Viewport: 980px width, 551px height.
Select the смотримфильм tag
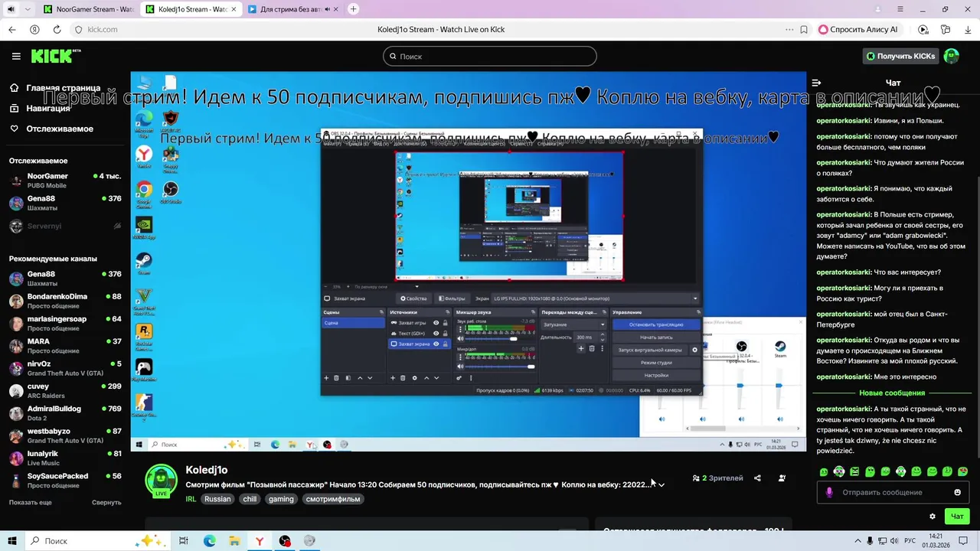point(333,499)
